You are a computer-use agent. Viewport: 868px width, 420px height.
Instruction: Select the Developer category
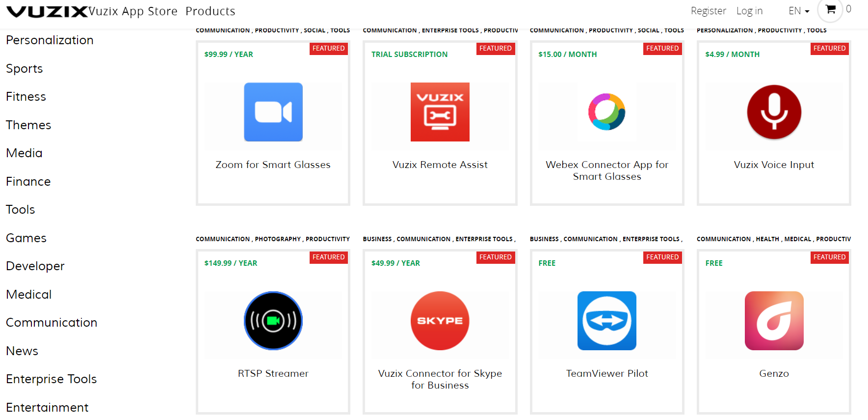coord(35,266)
